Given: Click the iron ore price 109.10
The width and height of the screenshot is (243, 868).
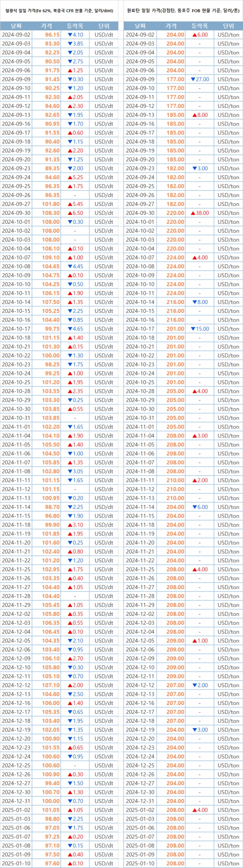Looking at the screenshot, I should pos(51,257).
